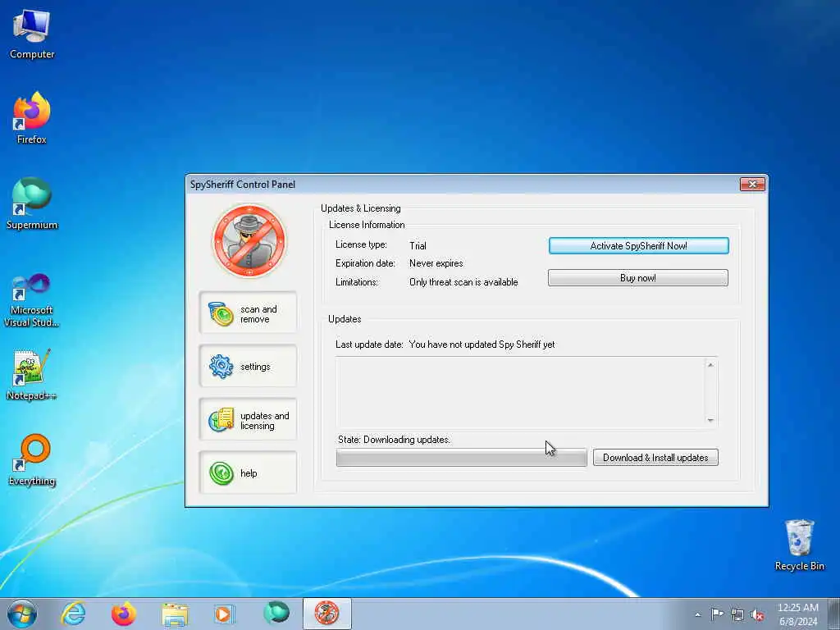Select the Supermium desktop shortcut
The height and width of the screenshot is (630, 840).
[32, 204]
